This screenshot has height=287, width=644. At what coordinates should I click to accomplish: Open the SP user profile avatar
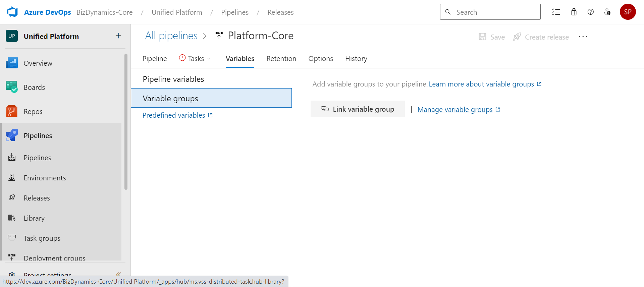click(628, 12)
